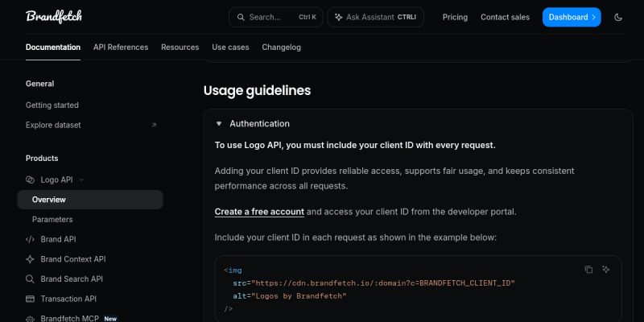The height and width of the screenshot is (322, 644).
Task: Click the New badge on Brandfetch MCP
Action: click(x=110, y=319)
